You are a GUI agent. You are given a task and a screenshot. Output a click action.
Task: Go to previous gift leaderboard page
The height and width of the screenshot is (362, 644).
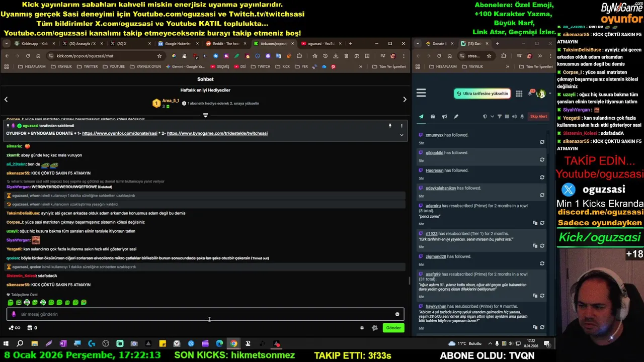pos(6,100)
